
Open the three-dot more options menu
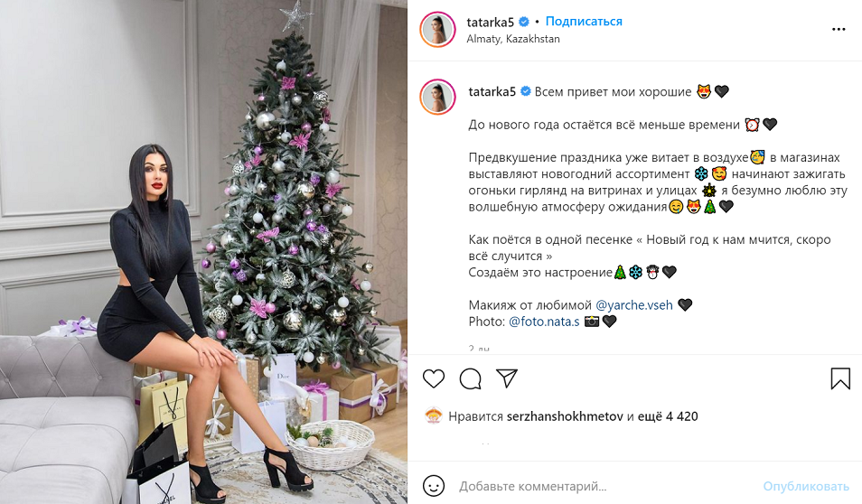839,29
